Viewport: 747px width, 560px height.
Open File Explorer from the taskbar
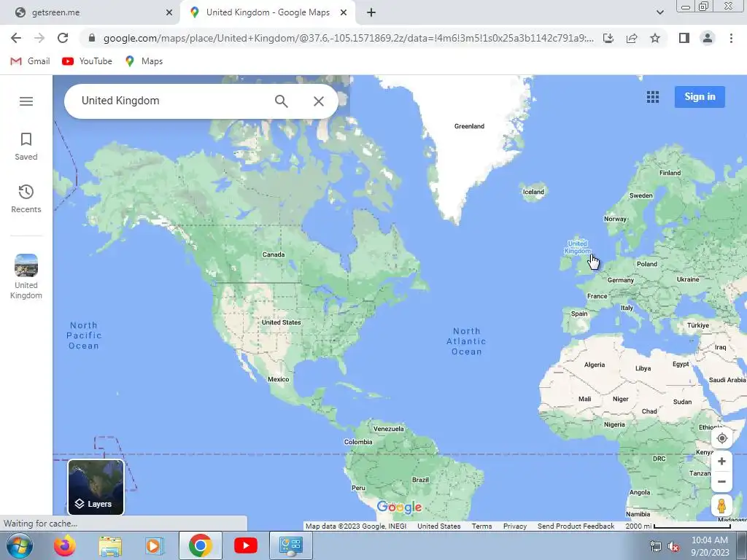[x=110, y=545]
